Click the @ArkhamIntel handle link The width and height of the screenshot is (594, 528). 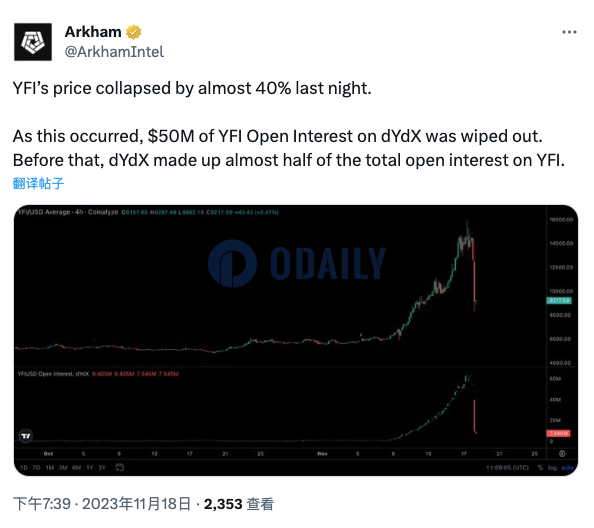click(114, 52)
